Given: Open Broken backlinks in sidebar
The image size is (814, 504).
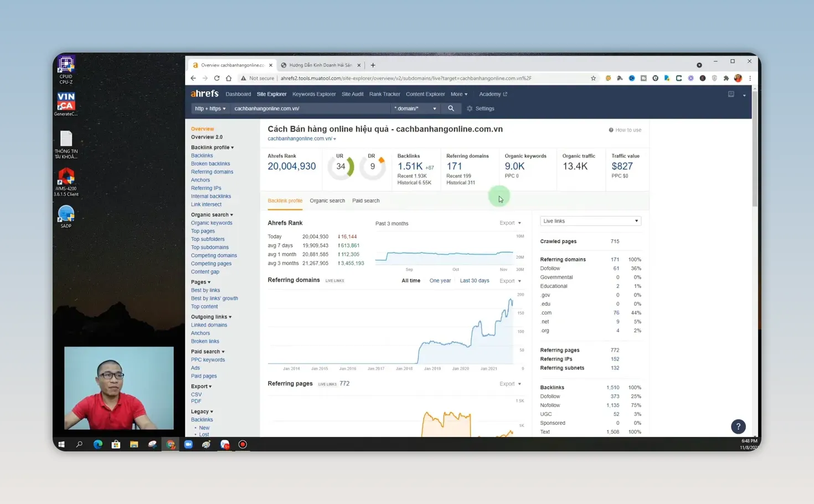Looking at the screenshot, I should tap(210, 164).
